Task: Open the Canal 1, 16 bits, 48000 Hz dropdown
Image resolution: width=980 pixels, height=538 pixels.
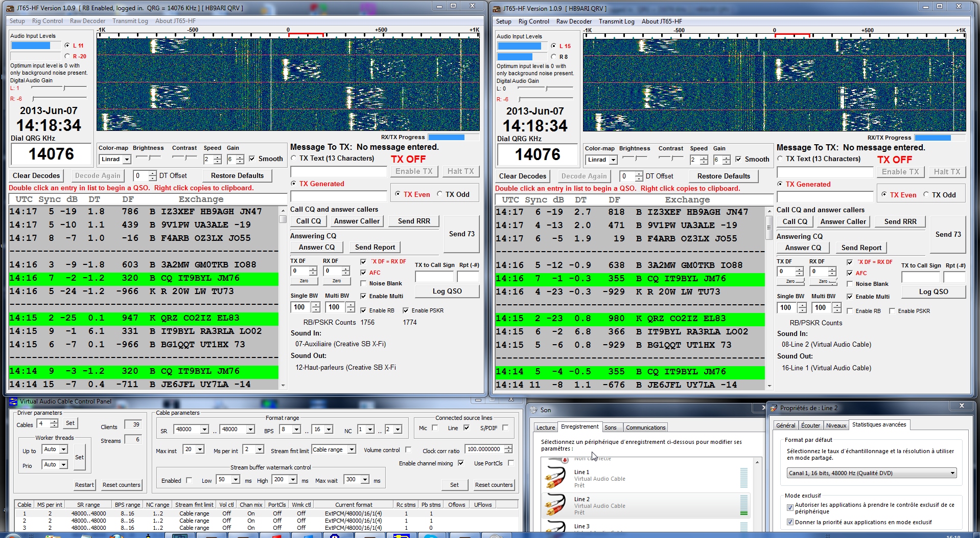Action: (x=872, y=473)
